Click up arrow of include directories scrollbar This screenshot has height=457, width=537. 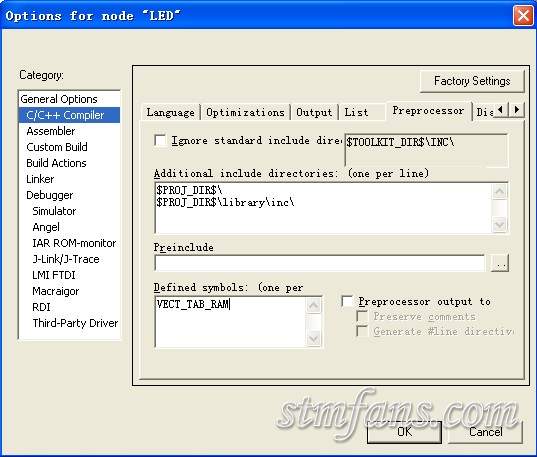[x=499, y=192]
